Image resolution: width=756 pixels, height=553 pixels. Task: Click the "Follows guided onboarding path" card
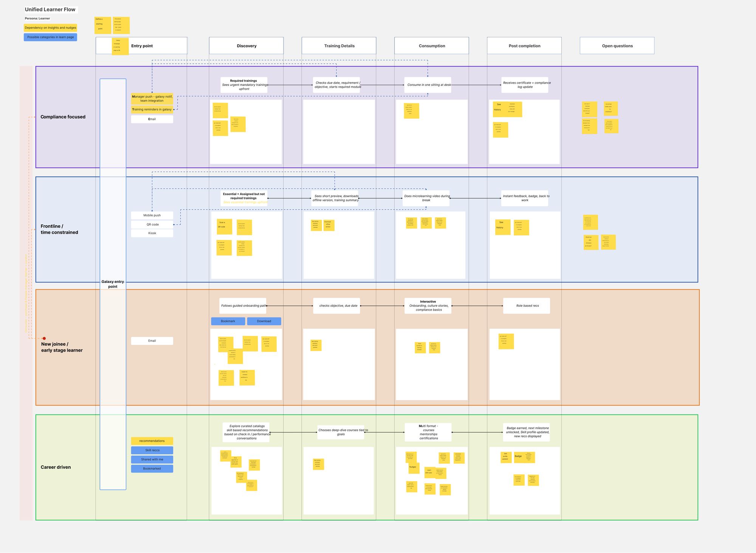(x=243, y=306)
